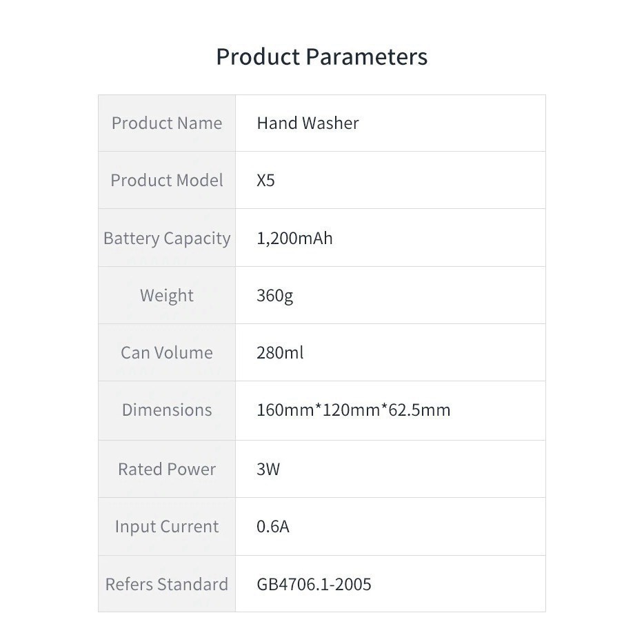Select the Rated Power label cell
644x644 pixels.
167,470
